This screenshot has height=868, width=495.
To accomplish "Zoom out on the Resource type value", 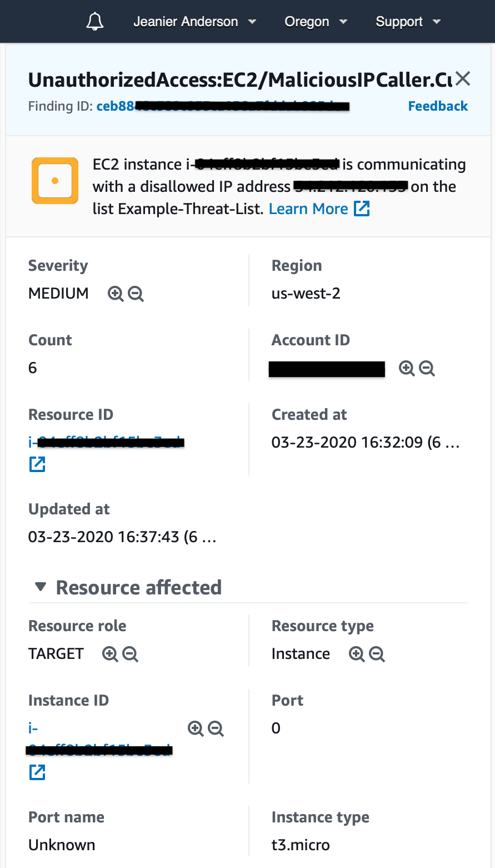I will click(x=377, y=654).
